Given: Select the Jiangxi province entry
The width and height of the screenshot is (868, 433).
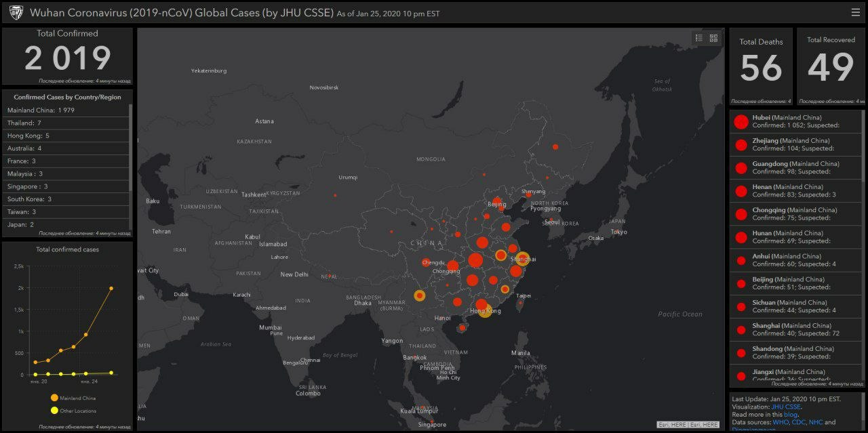Looking at the screenshot, I should pos(795,375).
